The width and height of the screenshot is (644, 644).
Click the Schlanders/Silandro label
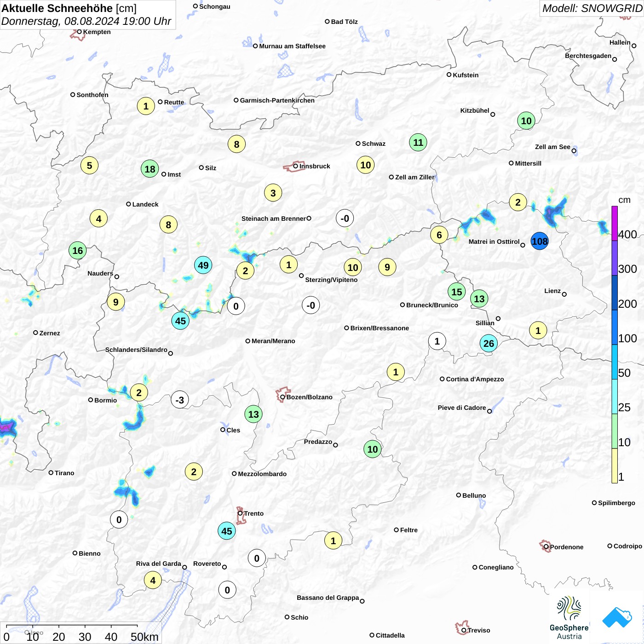[136, 350]
